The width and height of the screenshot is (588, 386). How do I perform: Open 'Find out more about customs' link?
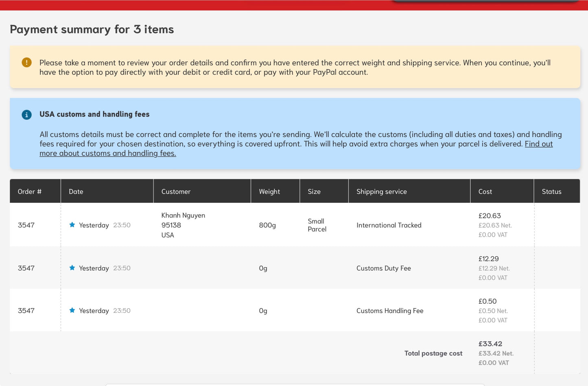pyautogui.click(x=296, y=149)
